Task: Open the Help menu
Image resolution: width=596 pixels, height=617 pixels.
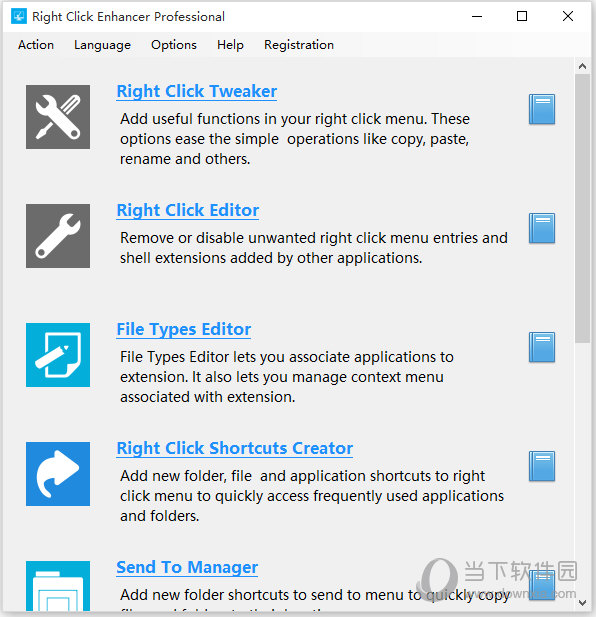Action: point(230,45)
